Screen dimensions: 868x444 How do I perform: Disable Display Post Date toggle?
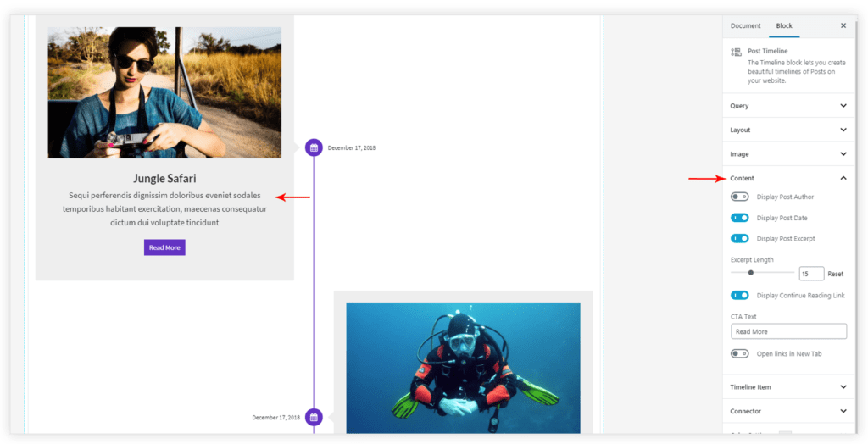(740, 218)
